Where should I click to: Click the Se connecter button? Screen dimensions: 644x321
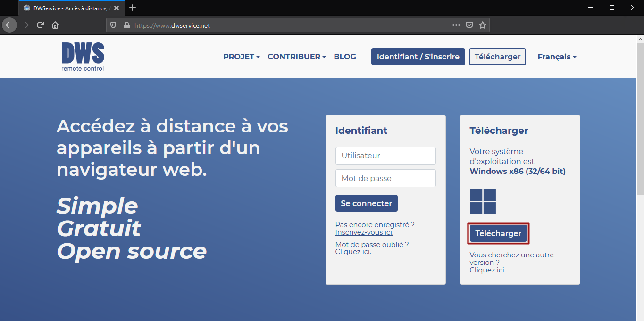tap(366, 203)
